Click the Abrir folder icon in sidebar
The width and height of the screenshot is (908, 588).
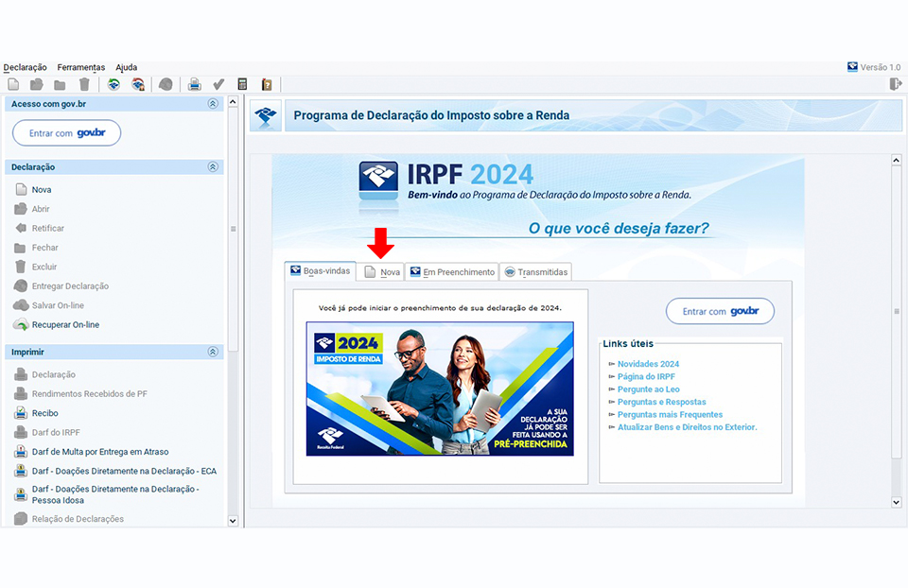(x=21, y=208)
